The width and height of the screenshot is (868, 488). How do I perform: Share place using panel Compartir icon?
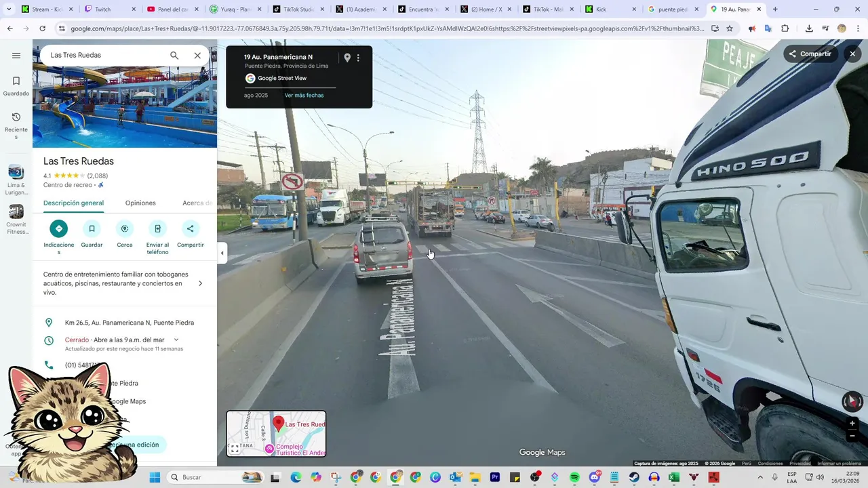[191, 235]
